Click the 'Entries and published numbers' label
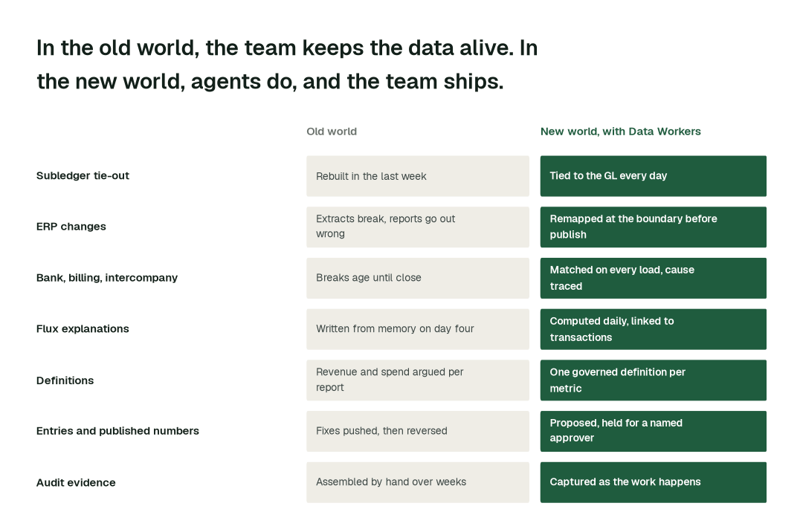The width and height of the screenshot is (803, 532). (117, 431)
